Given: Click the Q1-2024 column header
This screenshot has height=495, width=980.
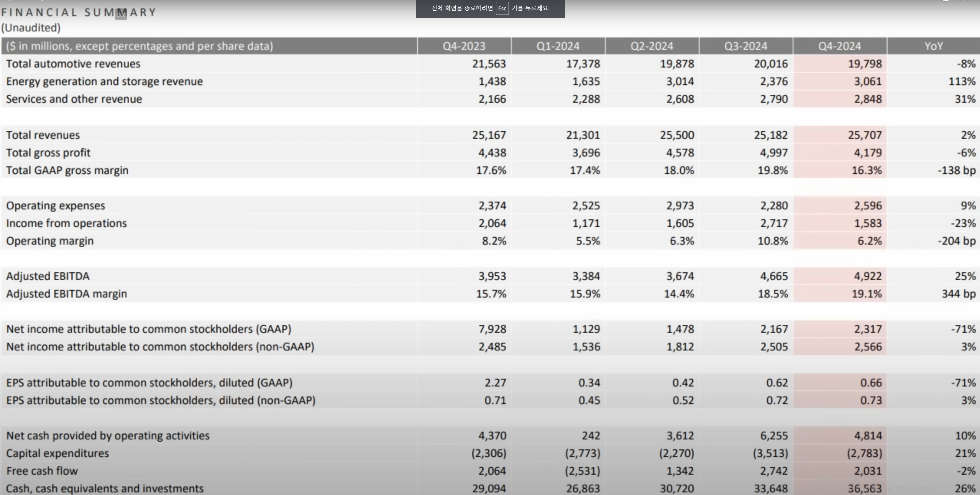Looking at the screenshot, I should point(558,46).
